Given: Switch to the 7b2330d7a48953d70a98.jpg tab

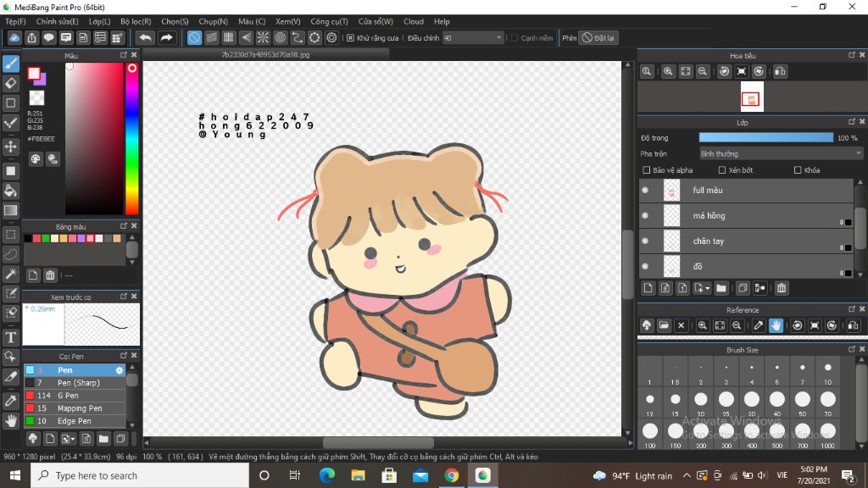Looking at the screenshot, I should pos(265,55).
